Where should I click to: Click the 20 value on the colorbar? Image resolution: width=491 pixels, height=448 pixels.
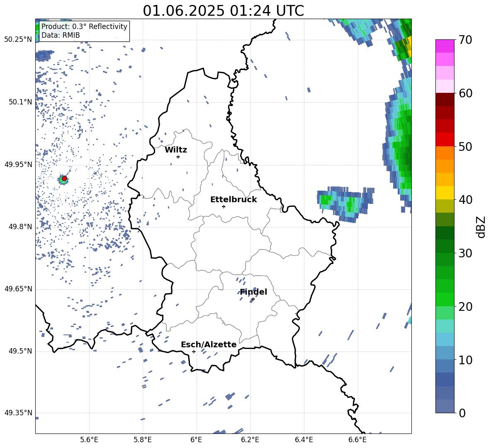point(465,307)
